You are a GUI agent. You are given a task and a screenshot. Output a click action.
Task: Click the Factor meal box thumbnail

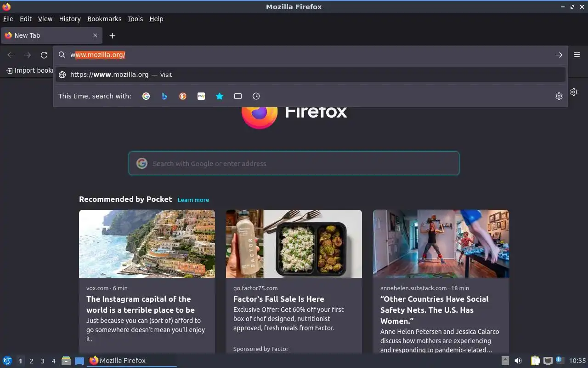point(294,244)
